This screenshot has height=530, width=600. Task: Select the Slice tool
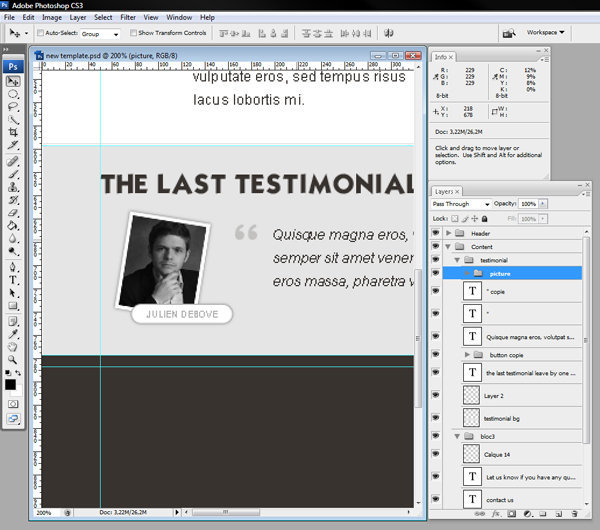tap(13, 145)
